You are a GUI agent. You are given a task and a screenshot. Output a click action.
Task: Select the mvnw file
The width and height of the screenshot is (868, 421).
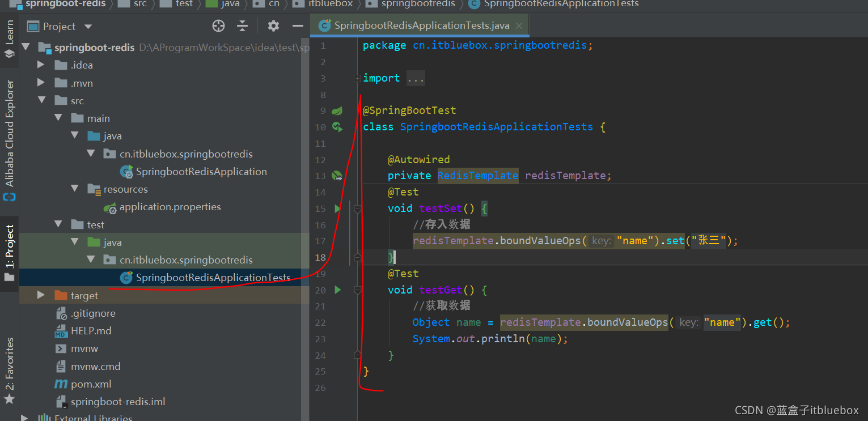tap(84, 348)
